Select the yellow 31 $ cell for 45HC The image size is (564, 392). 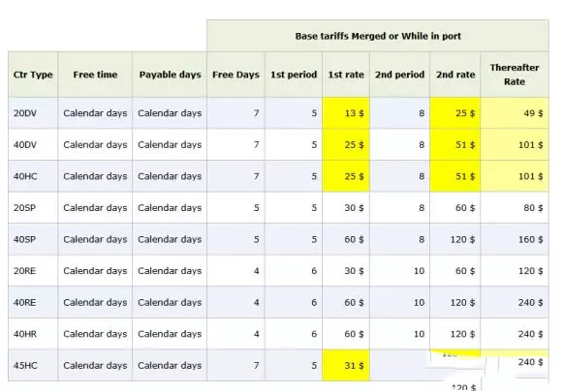[346, 366]
